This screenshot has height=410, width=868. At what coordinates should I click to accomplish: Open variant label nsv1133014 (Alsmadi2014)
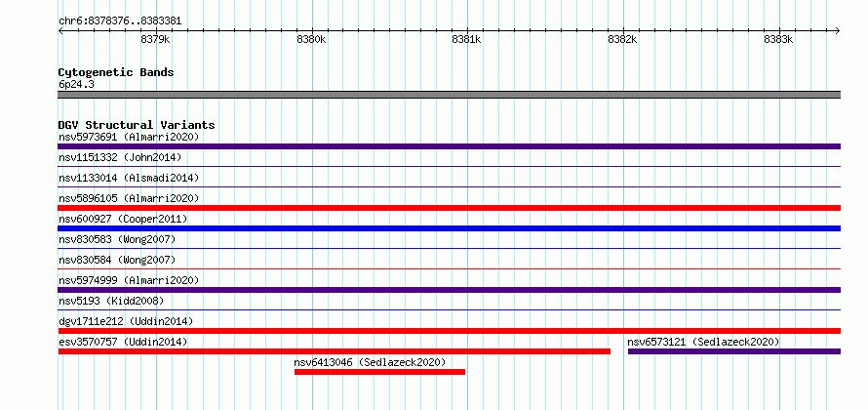pos(129,178)
